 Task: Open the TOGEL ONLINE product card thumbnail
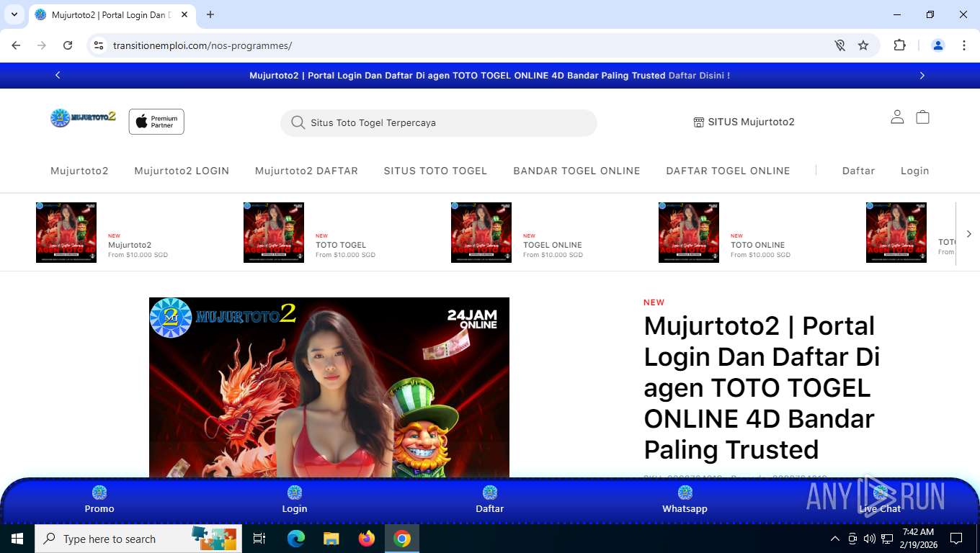point(481,233)
